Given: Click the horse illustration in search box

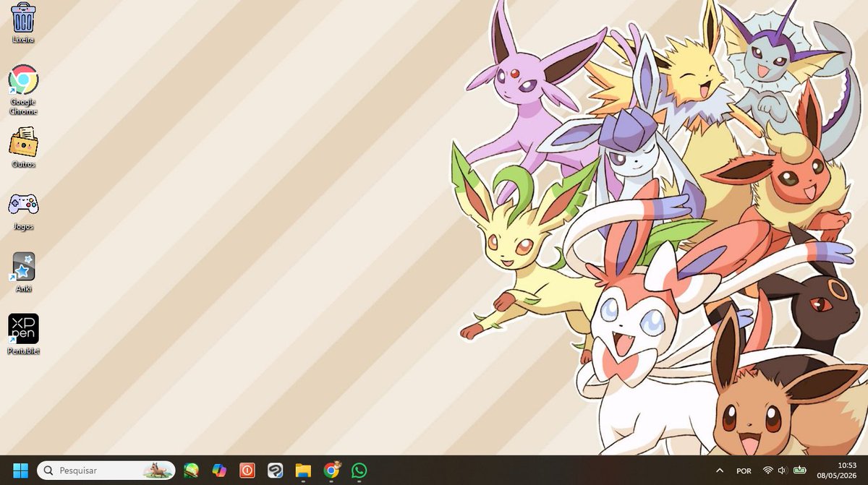Looking at the screenshot, I should [x=158, y=471].
